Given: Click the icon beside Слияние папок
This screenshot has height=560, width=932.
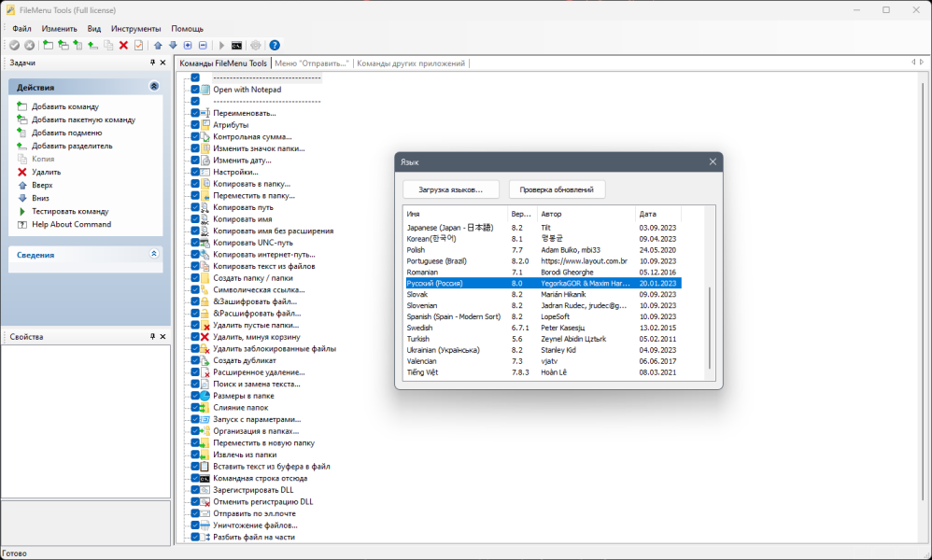Looking at the screenshot, I should coord(205,407).
